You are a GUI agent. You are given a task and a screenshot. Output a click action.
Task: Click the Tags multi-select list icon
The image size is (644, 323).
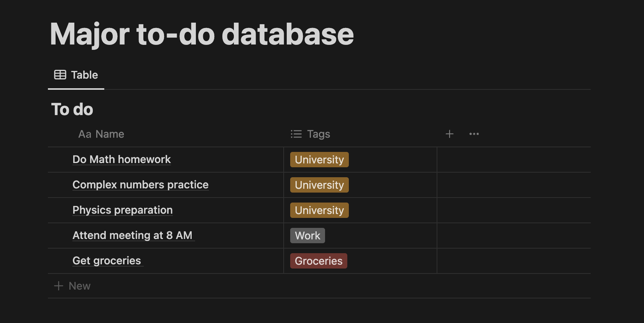tap(296, 134)
